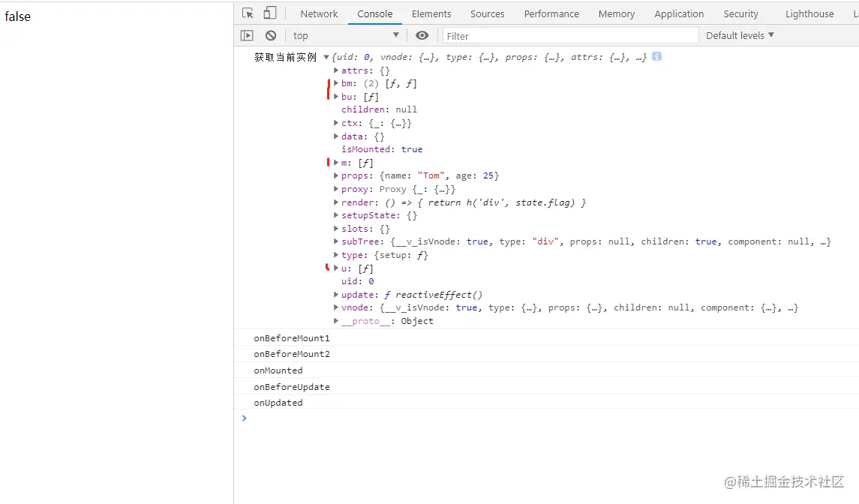Expand the props object with name Tom

click(x=336, y=175)
